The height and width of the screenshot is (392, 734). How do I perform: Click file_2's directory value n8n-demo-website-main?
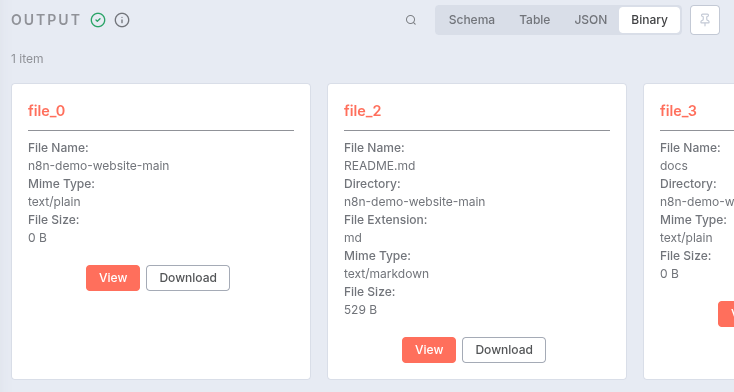414,202
